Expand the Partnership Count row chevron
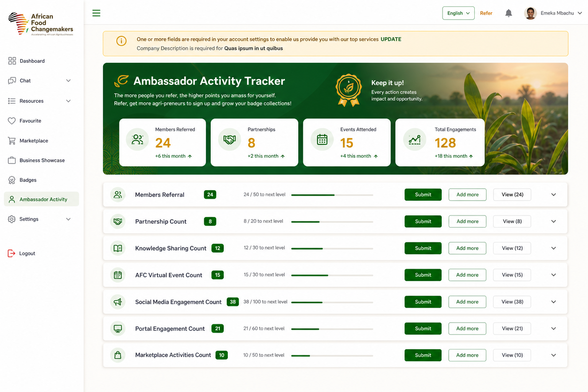588x392 pixels. [554, 221]
